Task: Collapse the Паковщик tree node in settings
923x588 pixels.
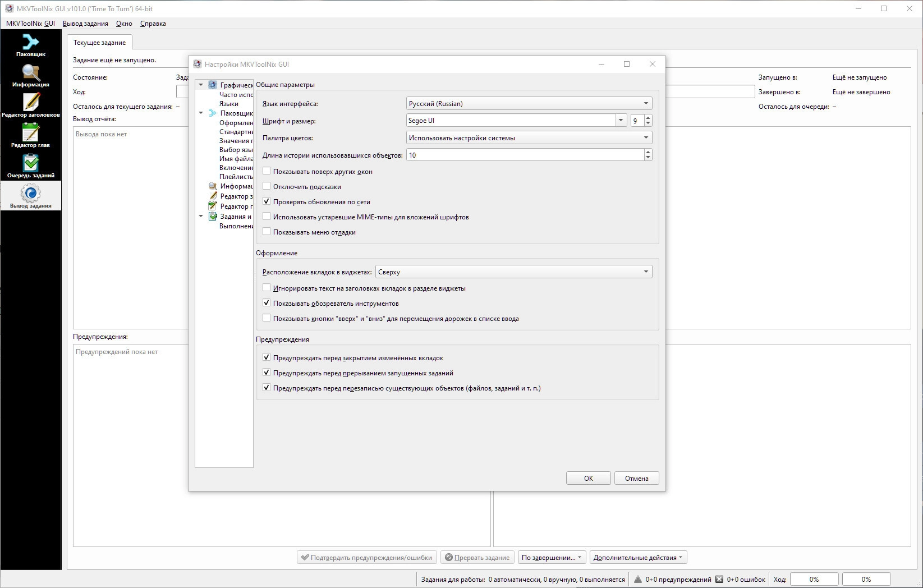Action: click(201, 113)
